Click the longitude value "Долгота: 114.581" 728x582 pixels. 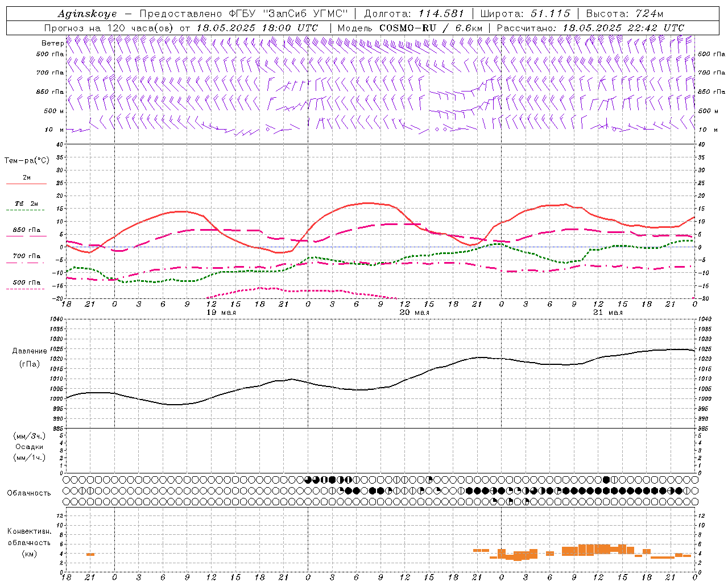413,14
